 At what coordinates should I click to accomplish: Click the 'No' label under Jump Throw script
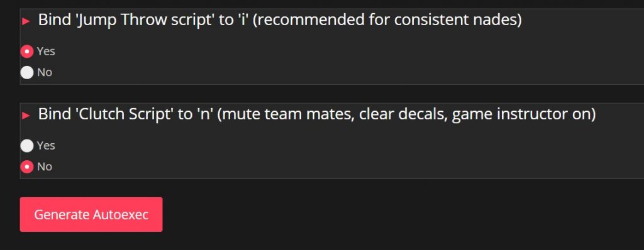(x=45, y=73)
